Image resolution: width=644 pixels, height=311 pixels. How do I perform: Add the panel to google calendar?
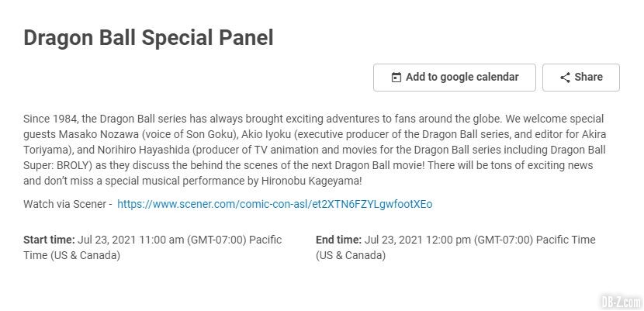point(454,77)
